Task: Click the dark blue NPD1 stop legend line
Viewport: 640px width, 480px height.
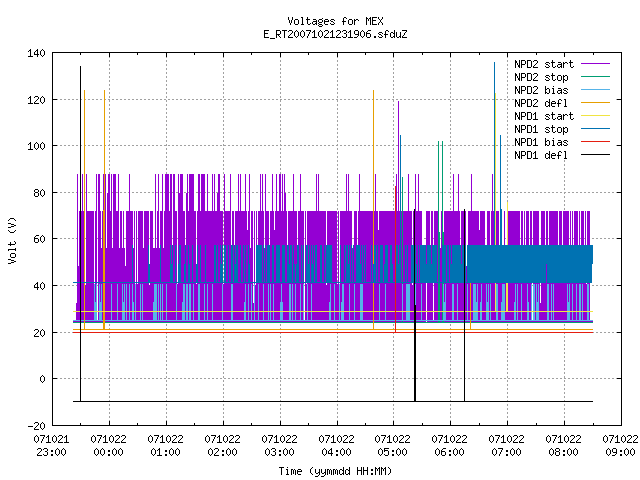Action: (x=596, y=129)
